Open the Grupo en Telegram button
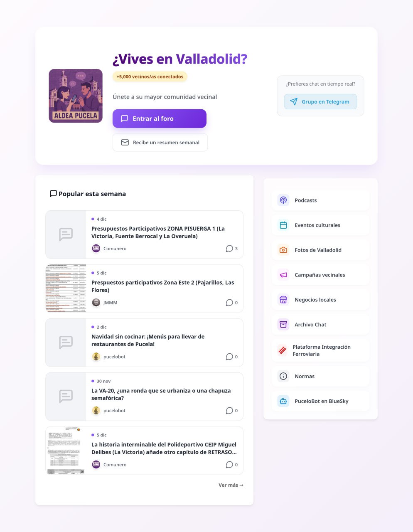The image size is (413, 532). pyautogui.click(x=320, y=102)
